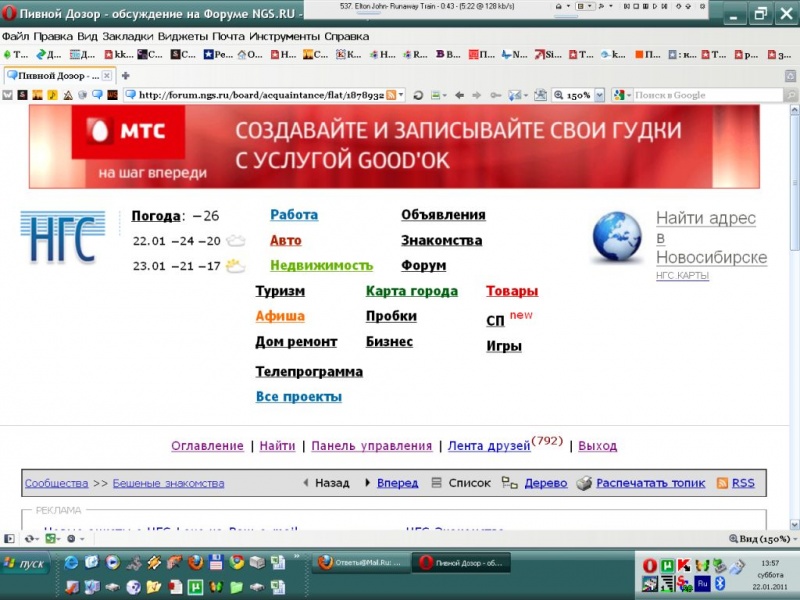Click the Google search input field
This screenshot has width=800, height=600.
705,95
